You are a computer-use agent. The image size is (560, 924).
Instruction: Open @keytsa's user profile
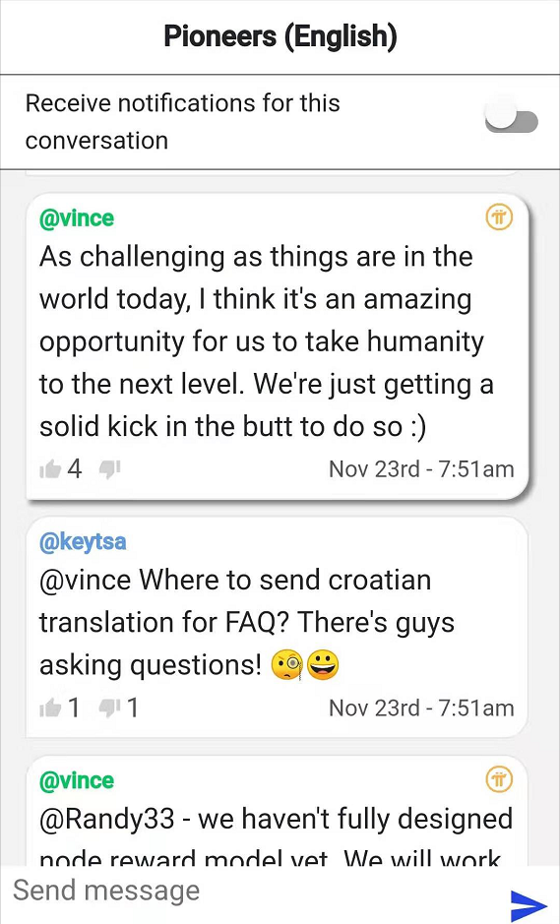pos(83,541)
